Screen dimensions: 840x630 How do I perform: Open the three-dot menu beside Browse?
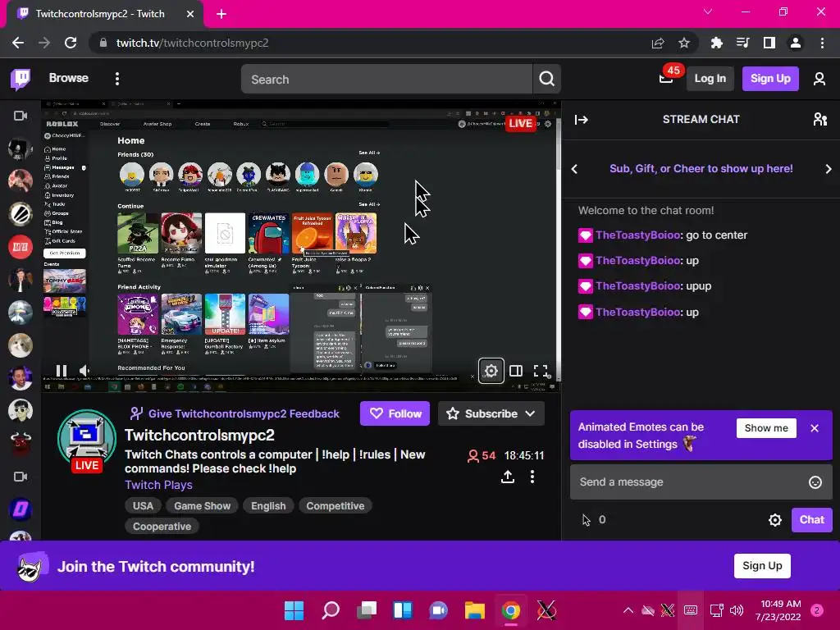[117, 79]
